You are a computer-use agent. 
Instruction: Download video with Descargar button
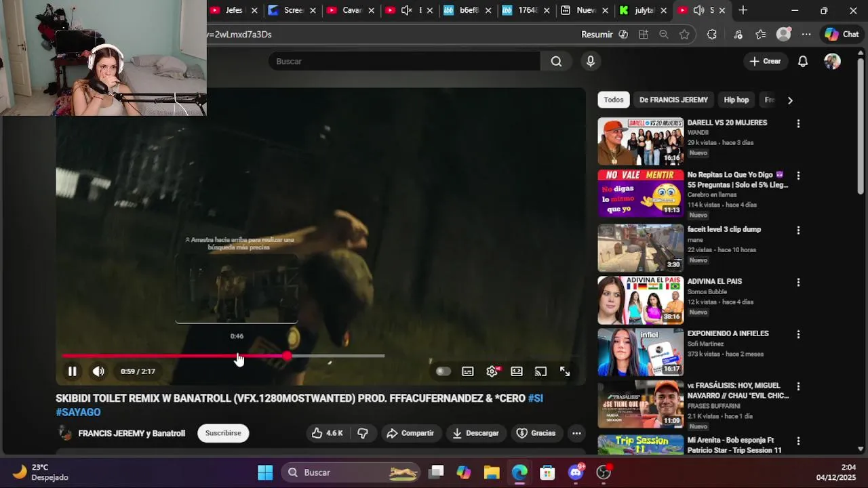coord(476,433)
